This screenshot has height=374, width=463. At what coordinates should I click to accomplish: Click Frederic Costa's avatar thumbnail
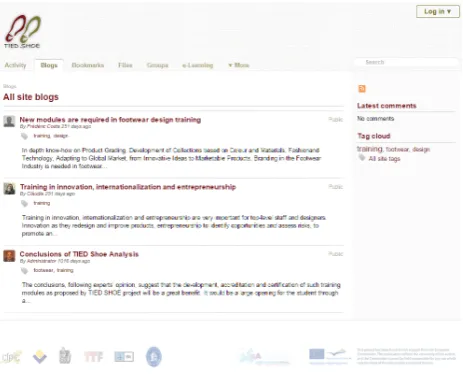[9, 121]
